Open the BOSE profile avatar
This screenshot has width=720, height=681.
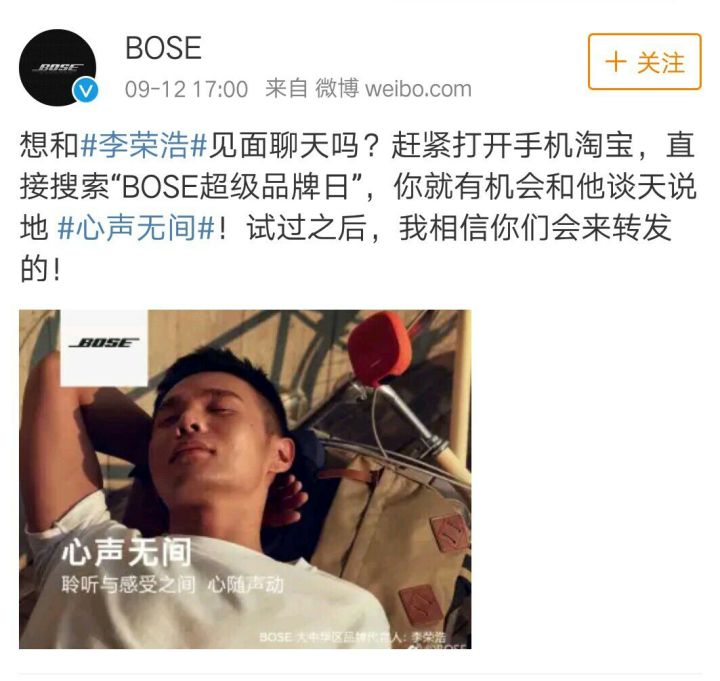[57, 68]
